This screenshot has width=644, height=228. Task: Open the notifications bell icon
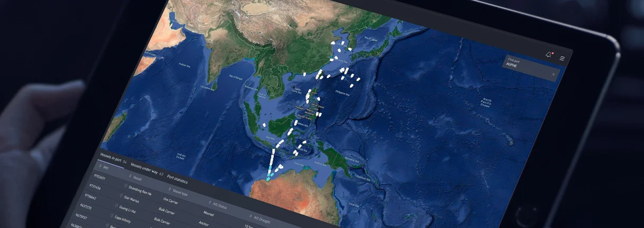click(548, 54)
